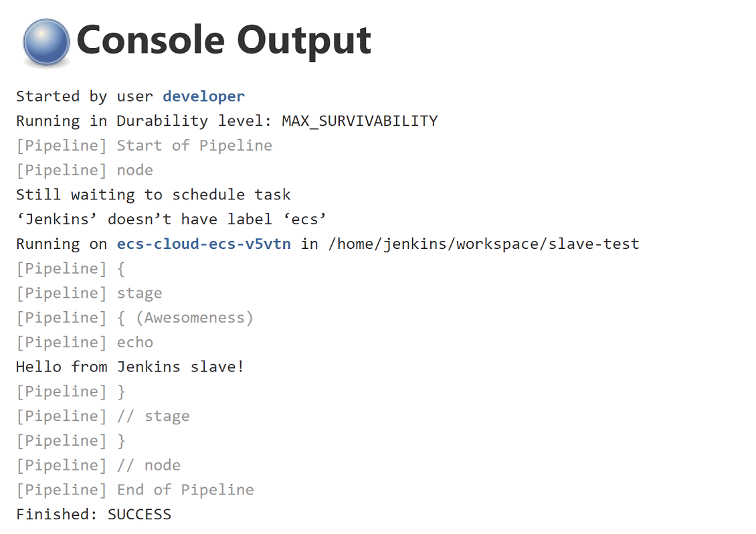Click the first '[Pipeline] node' log line
Viewport: 756px width, 534px height.
84,170
